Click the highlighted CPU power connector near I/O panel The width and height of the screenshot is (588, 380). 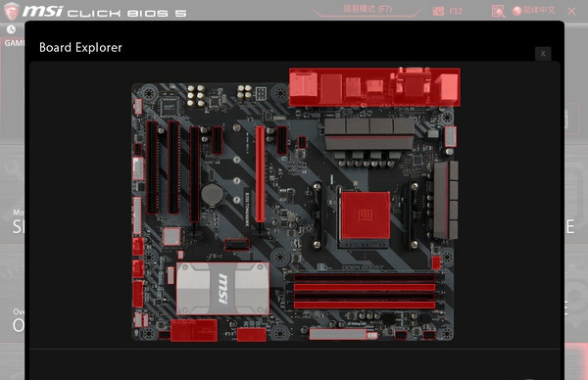tap(451, 136)
